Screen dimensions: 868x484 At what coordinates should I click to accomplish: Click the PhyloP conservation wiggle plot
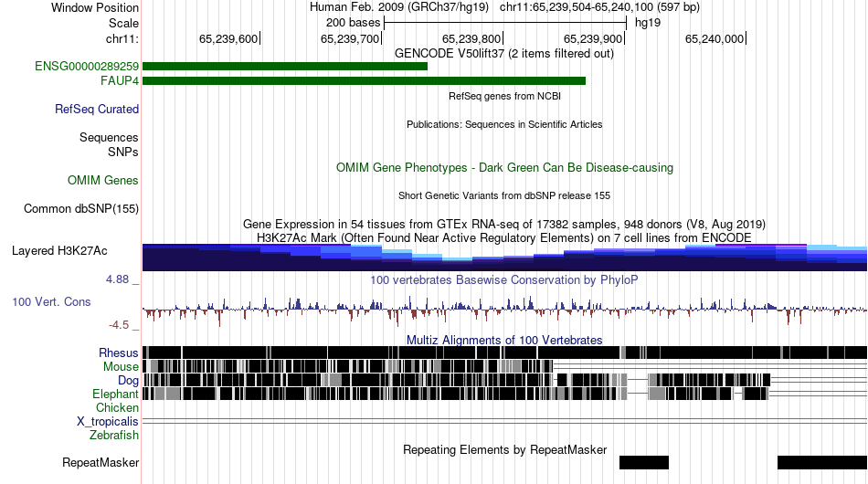(504, 310)
